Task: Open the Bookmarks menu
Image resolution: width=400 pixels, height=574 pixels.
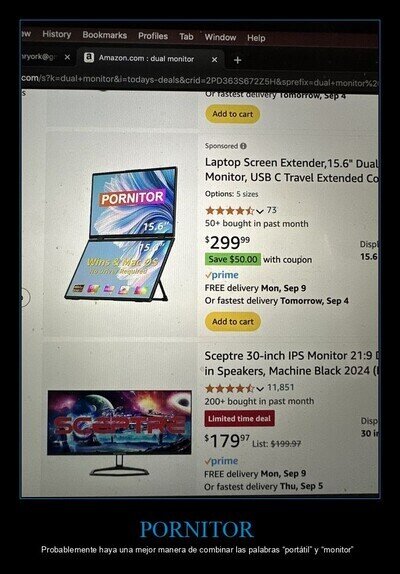Action: [105, 35]
